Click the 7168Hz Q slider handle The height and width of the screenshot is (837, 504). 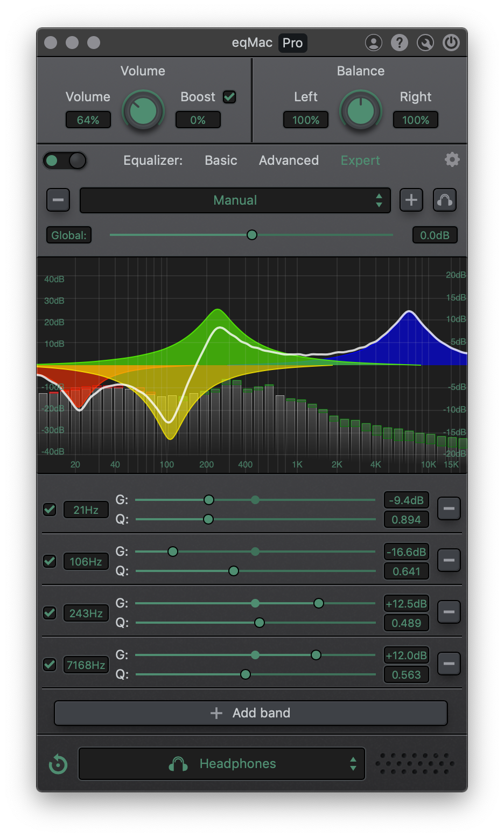(x=246, y=674)
